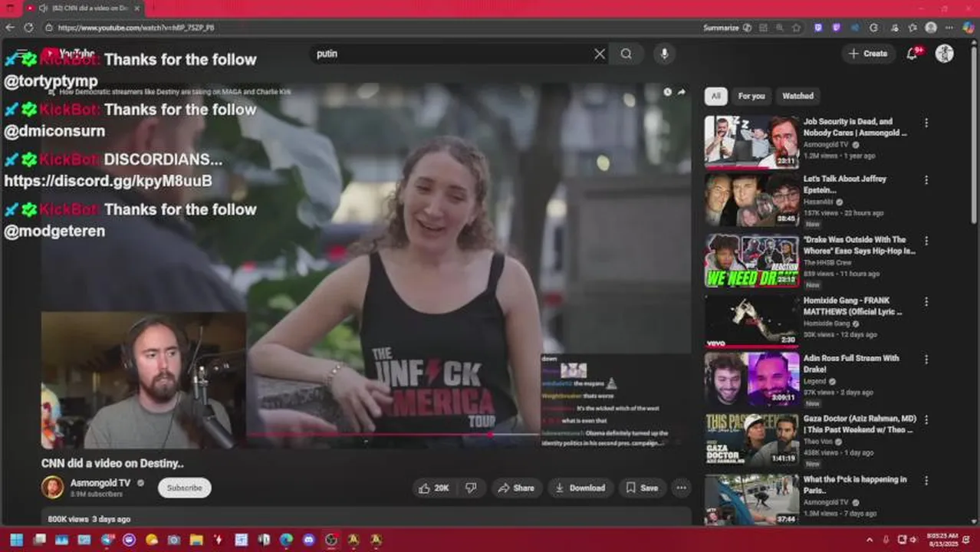Image resolution: width=980 pixels, height=552 pixels.
Task: Select the Watched filter chip
Action: coord(797,96)
